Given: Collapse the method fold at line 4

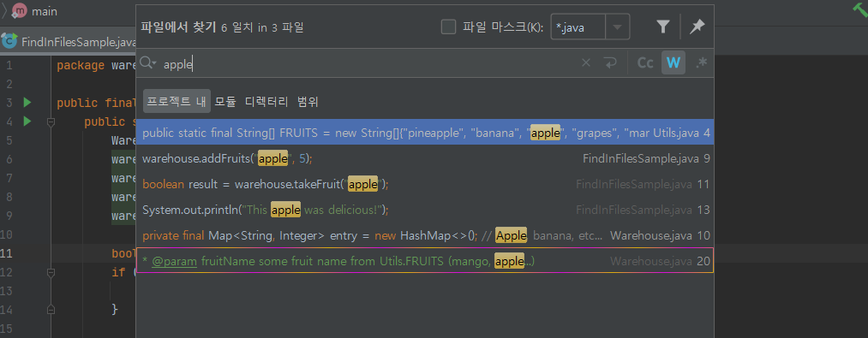Looking at the screenshot, I should (51, 122).
